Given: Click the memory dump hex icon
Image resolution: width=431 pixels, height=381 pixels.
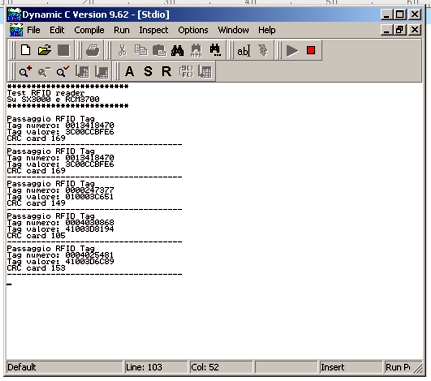Looking at the screenshot, I should [186, 71].
